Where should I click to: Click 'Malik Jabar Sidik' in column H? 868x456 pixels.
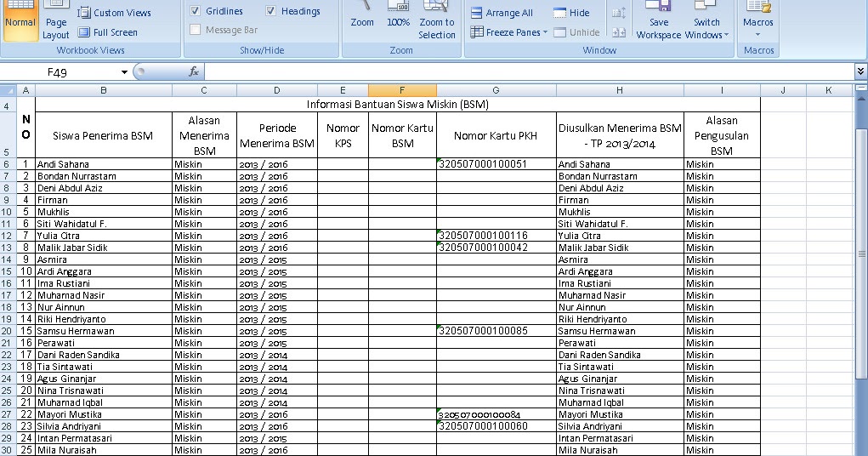(620, 248)
